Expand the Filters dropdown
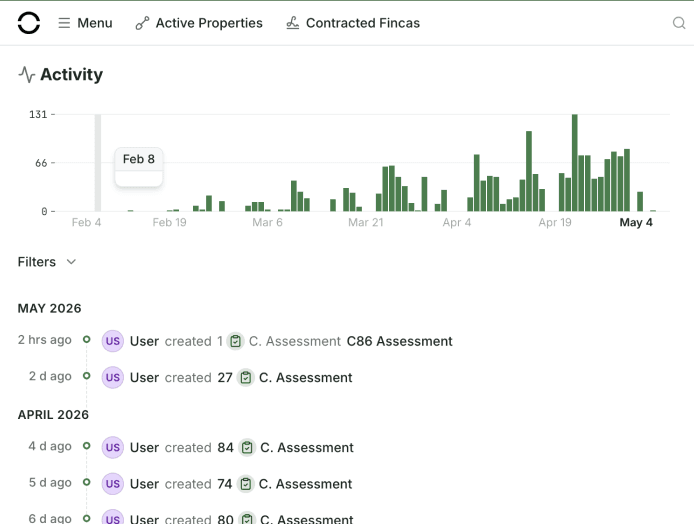 tap(47, 262)
